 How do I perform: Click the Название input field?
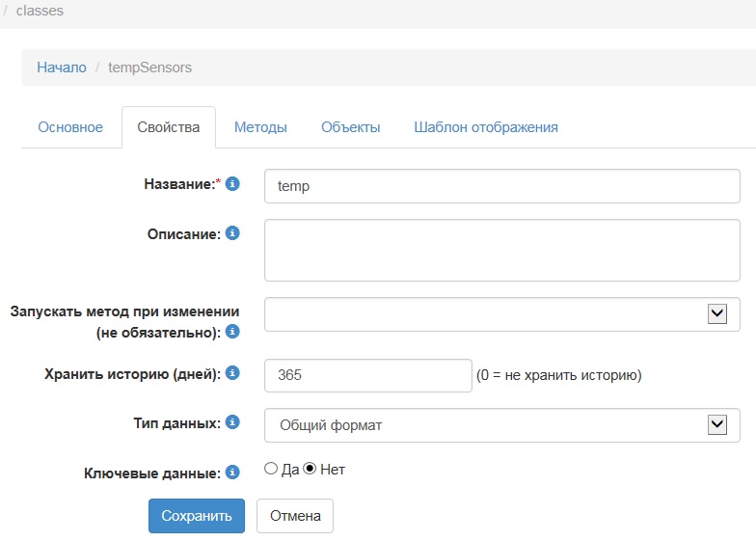[x=501, y=186]
